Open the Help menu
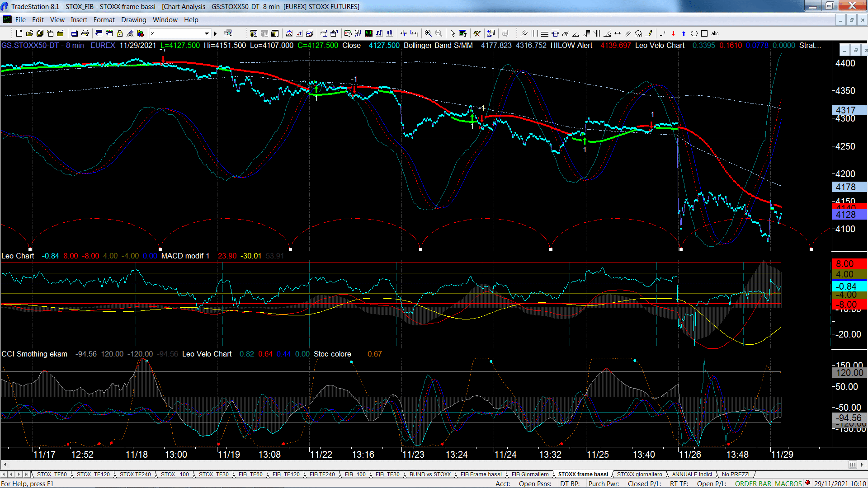 click(x=191, y=20)
